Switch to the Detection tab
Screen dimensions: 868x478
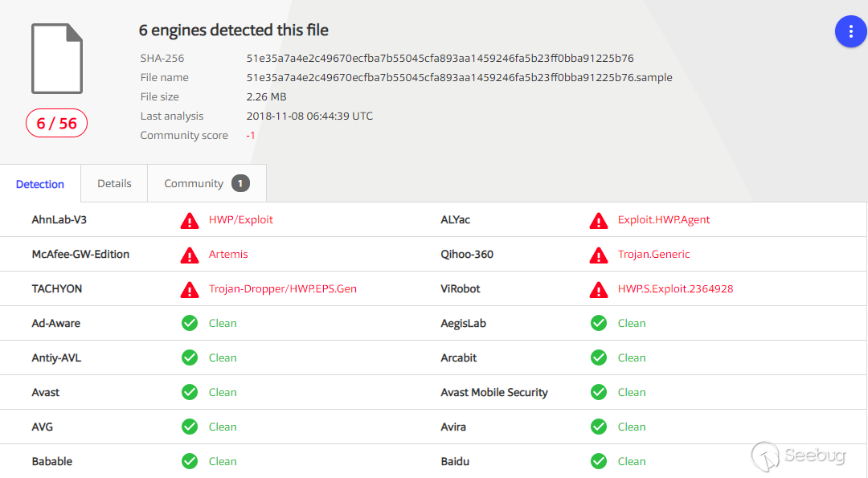tap(40, 184)
